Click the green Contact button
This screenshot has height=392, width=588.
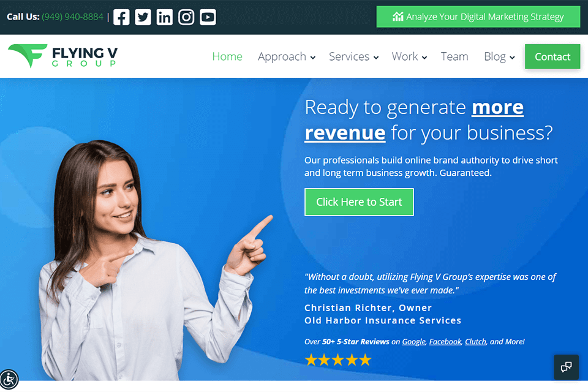[552, 56]
